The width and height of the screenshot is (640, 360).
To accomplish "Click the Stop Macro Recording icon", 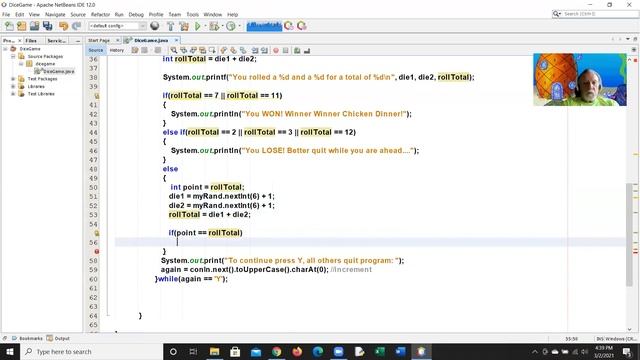I will [285, 50].
